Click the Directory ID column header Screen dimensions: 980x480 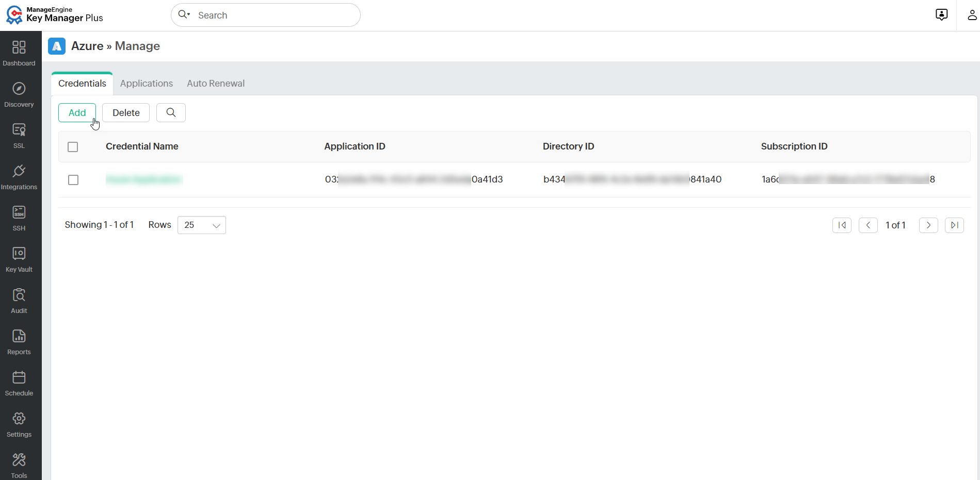568,146
